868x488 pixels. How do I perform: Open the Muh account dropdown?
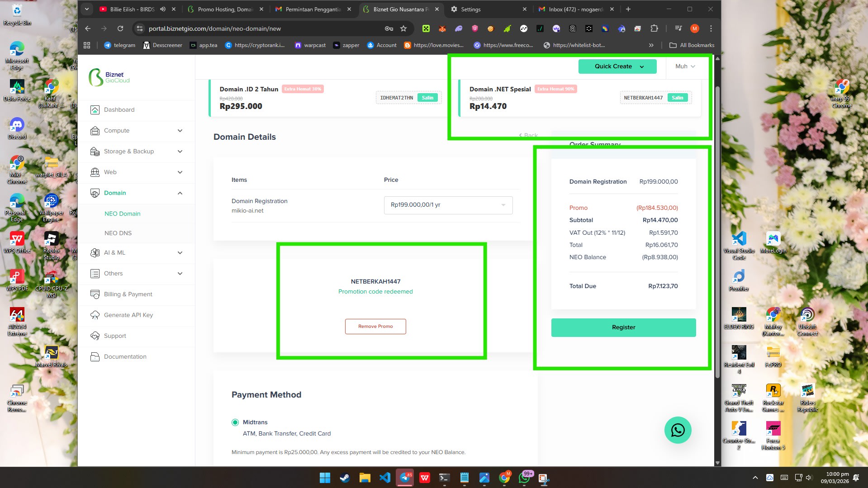coord(685,66)
